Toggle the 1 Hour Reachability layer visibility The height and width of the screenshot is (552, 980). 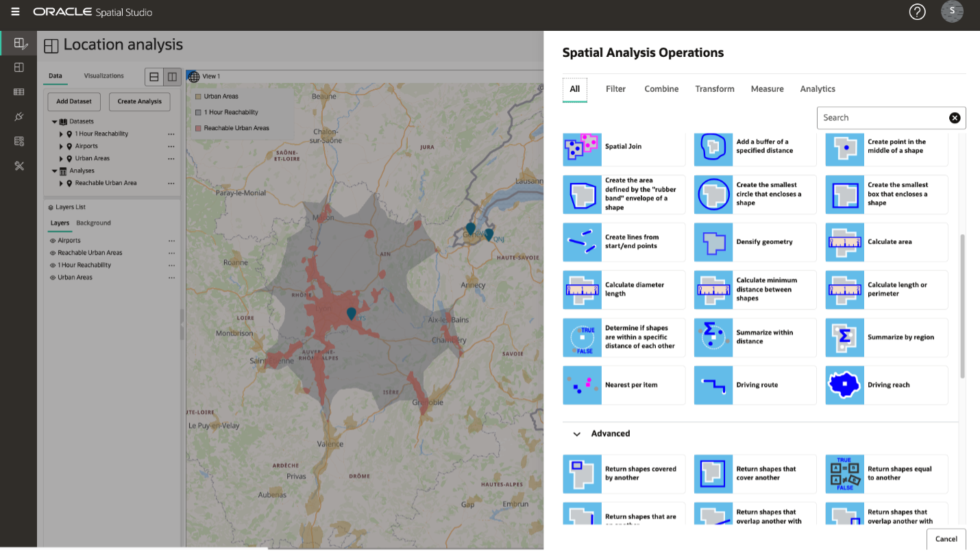pos(52,265)
